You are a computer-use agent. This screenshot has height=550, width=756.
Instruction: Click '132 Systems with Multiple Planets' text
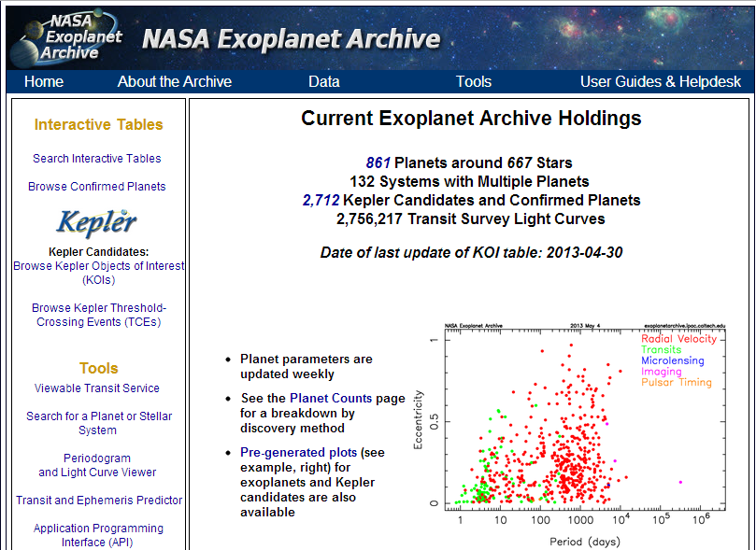tap(469, 181)
